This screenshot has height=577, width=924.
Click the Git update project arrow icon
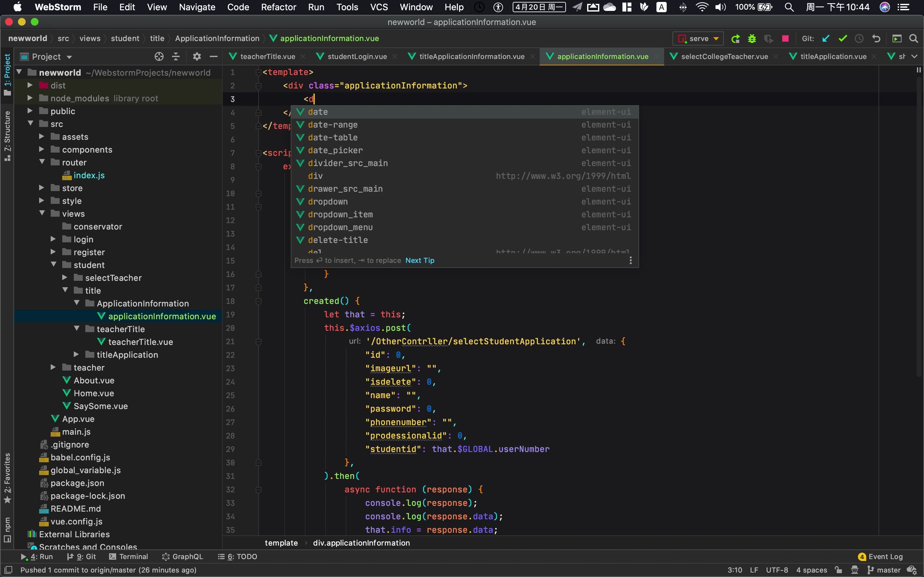click(826, 38)
